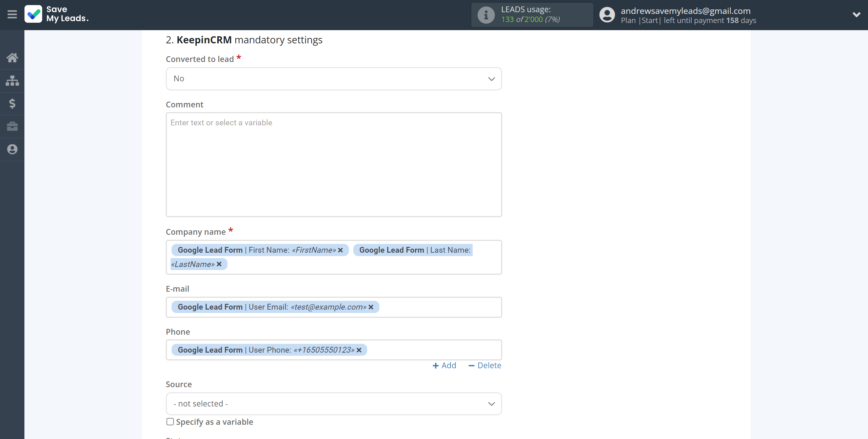This screenshot has height=439, width=868.
Task: Click the KeepinCRM mandatory settings heading
Action: pos(244,40)
